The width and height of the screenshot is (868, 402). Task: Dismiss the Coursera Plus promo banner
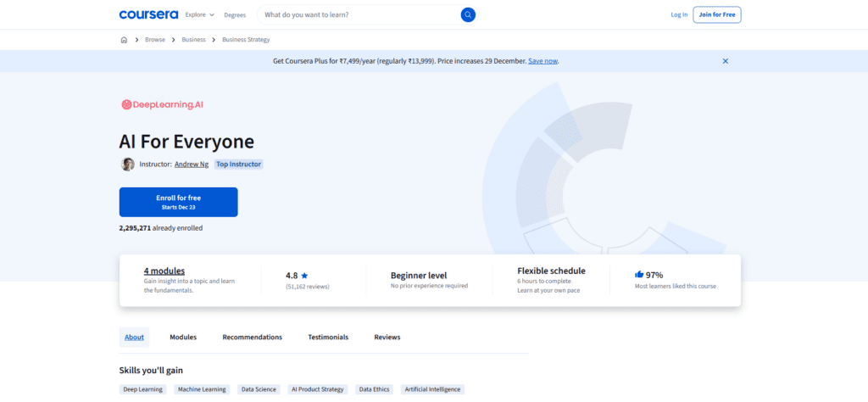[x=726, y=61]
